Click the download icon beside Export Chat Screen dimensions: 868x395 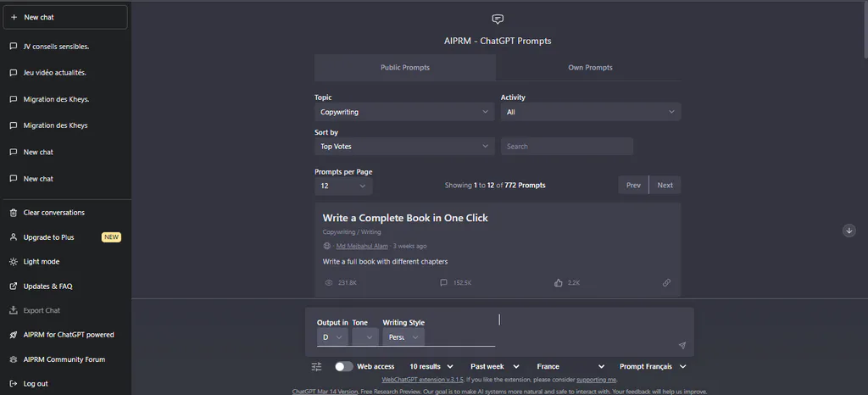point(14,310)
